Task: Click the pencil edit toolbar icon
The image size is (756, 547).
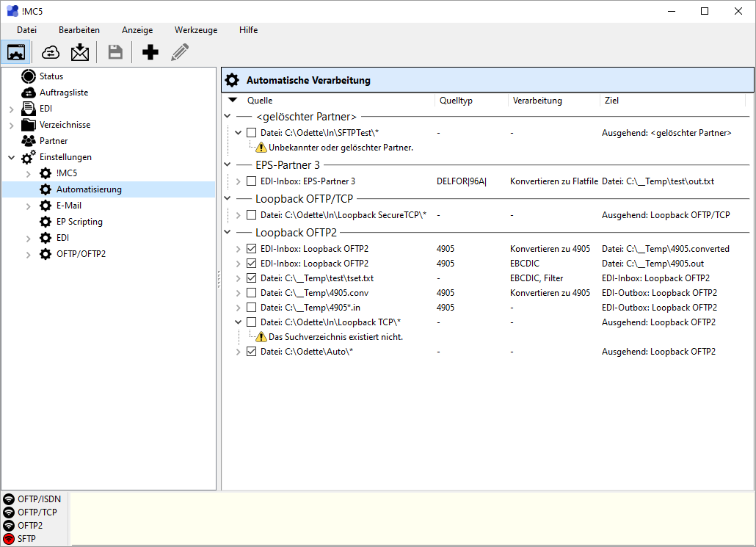Action: coord(179,52)
